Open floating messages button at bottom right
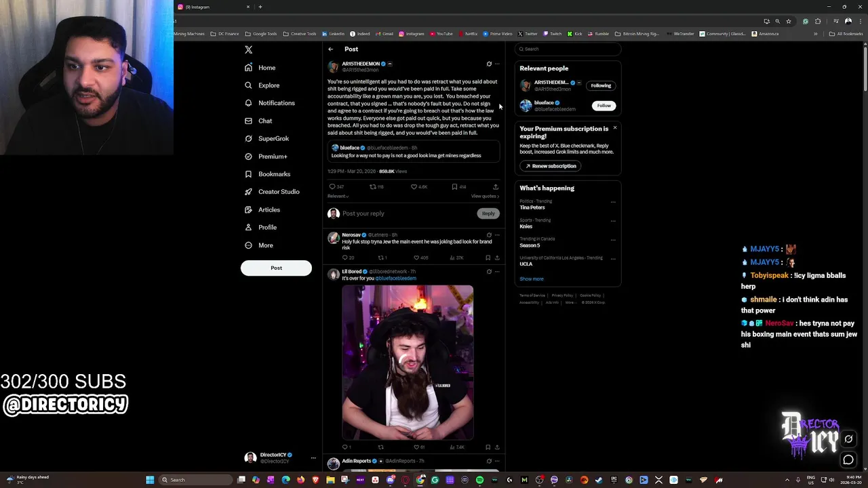 (848, 460)
